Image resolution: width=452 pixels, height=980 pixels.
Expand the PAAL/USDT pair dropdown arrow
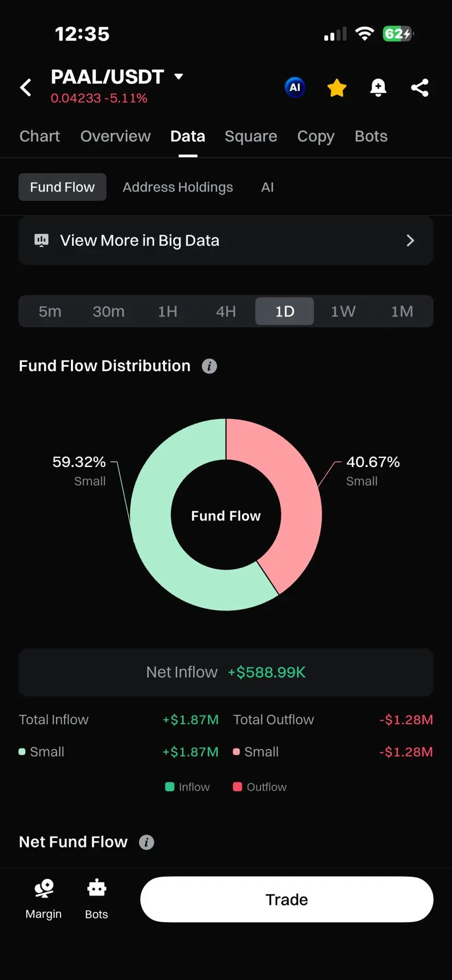179,76
